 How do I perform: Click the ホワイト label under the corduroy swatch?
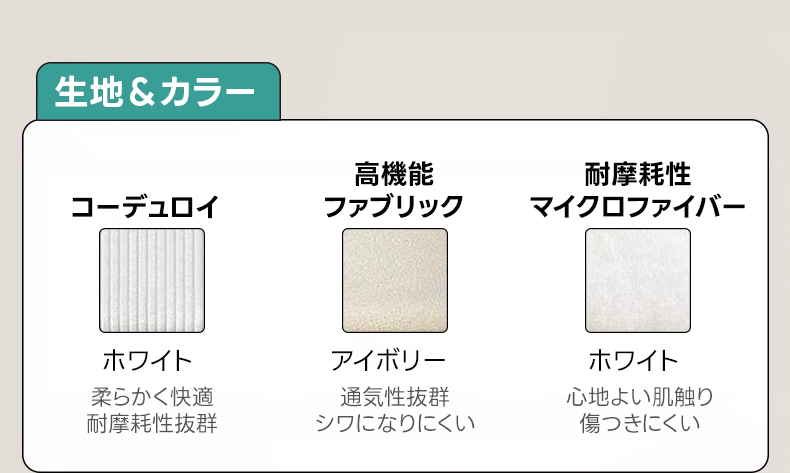[x=147, y=360]
